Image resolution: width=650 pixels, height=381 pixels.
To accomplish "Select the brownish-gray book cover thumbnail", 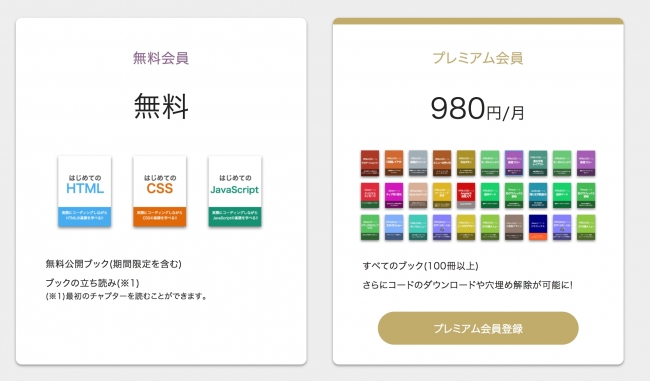I will pyautogui.click(x=514, y=227).
